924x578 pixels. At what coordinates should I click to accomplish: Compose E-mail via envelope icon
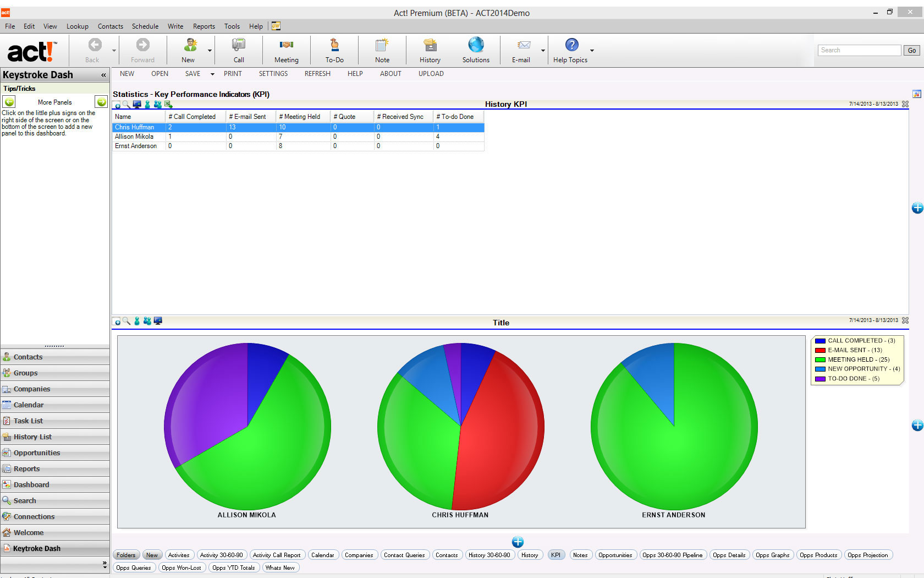pos(524,45)
